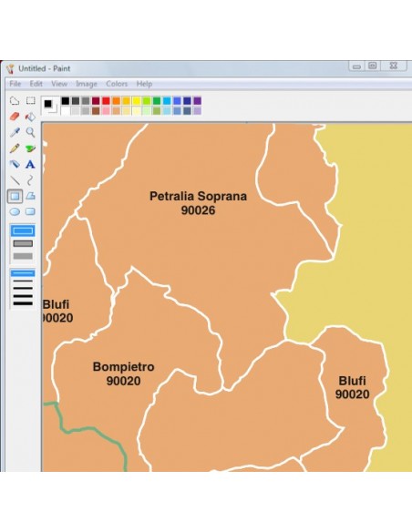The image size is (412, 532).
Task: Select the Rectangle shape tool
Action: coord(15,196)
